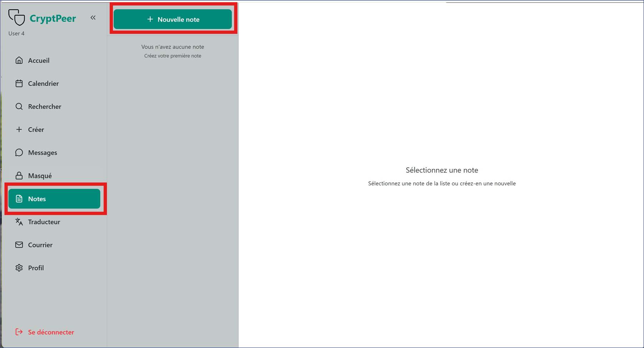Open the Profil gear icon
644x348 pixels.
(x=19, y=268)
